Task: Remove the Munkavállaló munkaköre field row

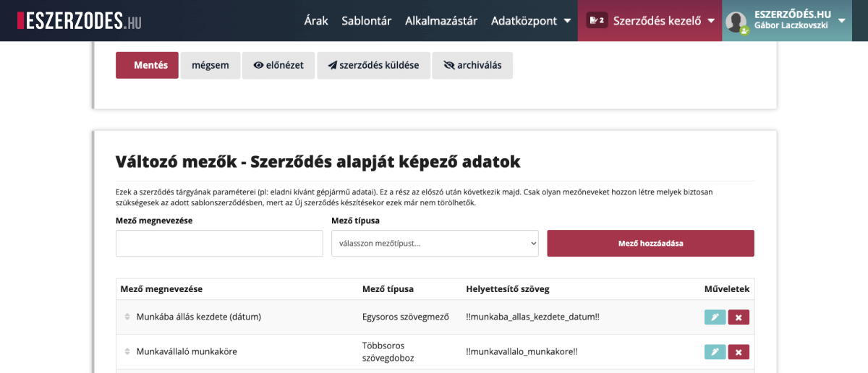Action: pos(739,352)
